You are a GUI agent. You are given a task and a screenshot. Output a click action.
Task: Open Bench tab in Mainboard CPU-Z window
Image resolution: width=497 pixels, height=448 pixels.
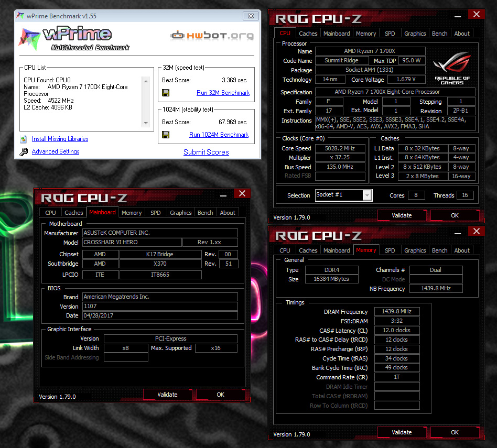[206, 213]
